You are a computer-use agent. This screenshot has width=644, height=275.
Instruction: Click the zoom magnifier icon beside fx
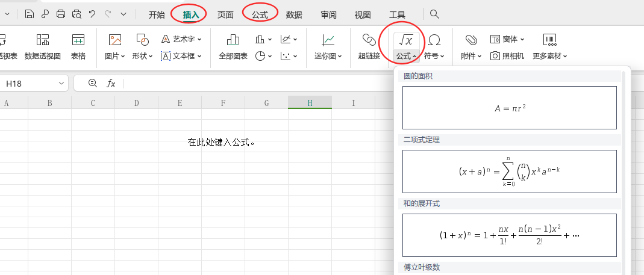(93, 83)
